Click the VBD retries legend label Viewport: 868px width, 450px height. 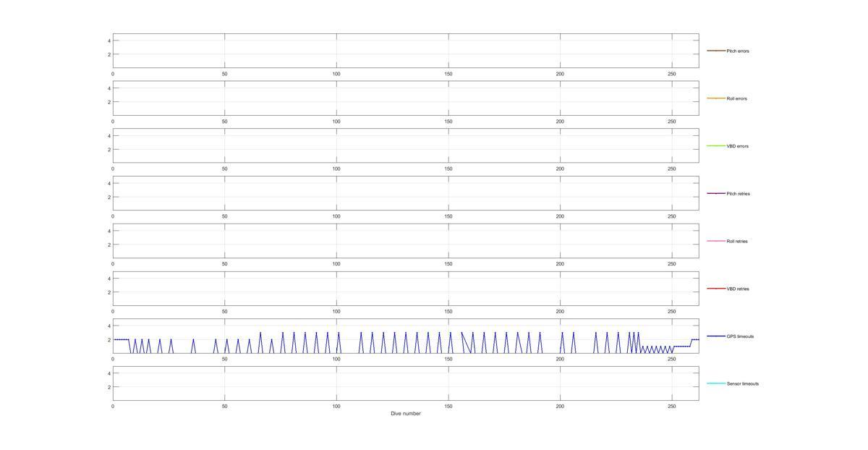738,289
